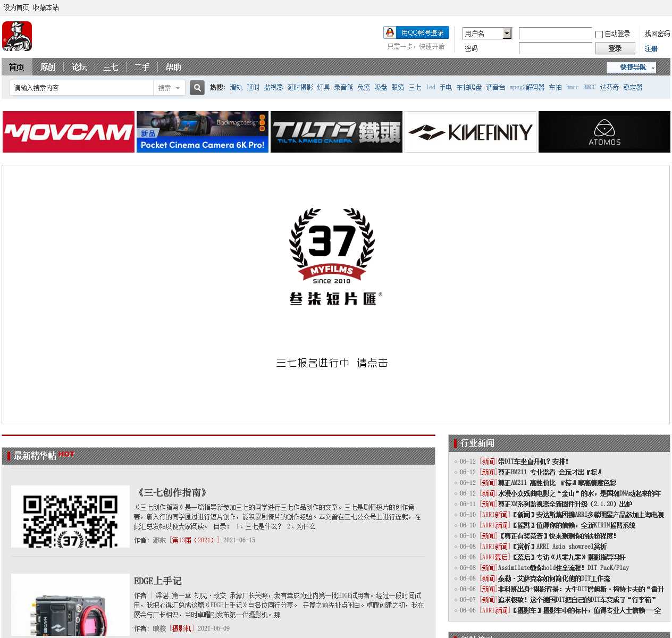
Task: Open the QR code article thumbnail
Action: tap(70, 516)
